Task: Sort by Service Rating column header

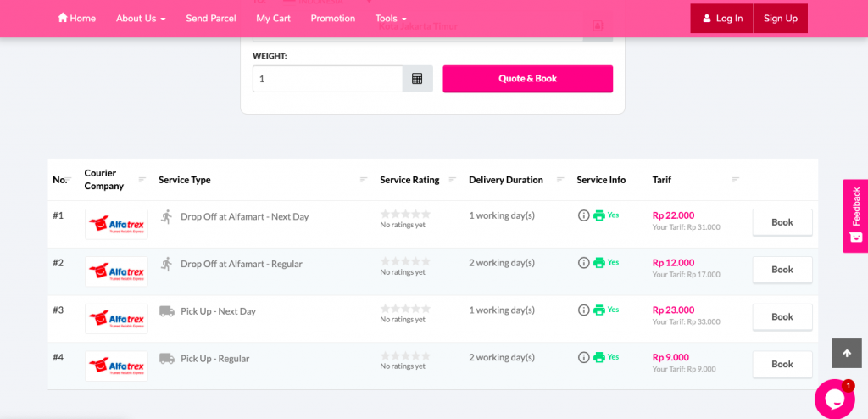Action: point(452,180)
